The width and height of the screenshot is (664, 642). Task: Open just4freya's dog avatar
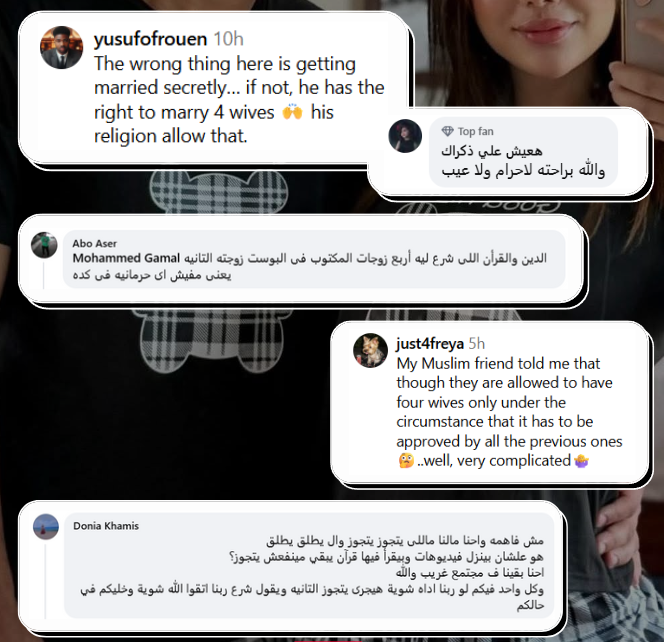point(371,350)
